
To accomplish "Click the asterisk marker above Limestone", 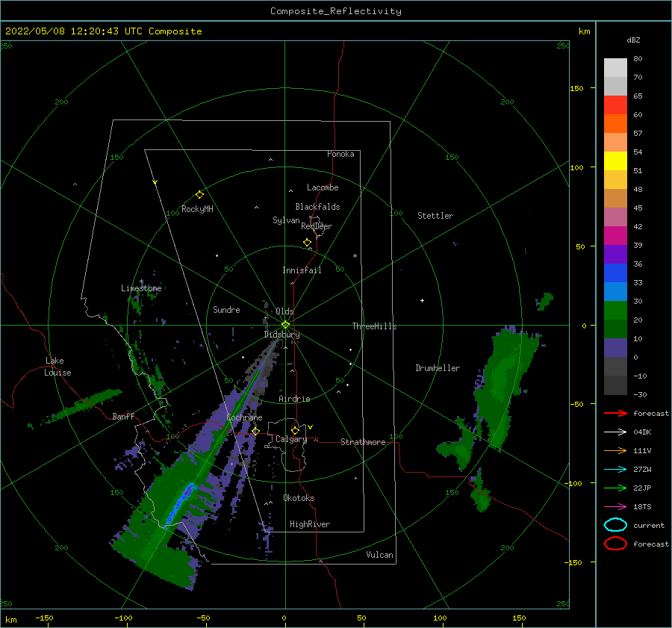I will tap(141, 282).
